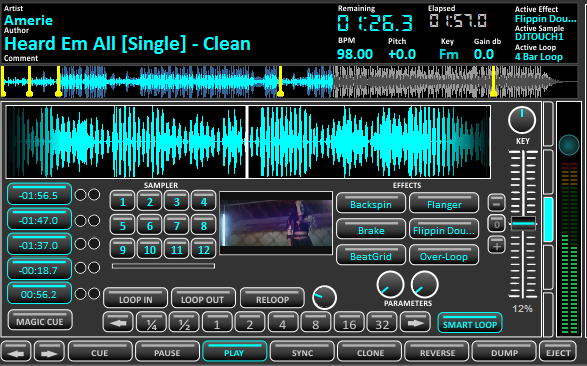Click the KEY knob above the pitch fader

[x=521, y=120]
